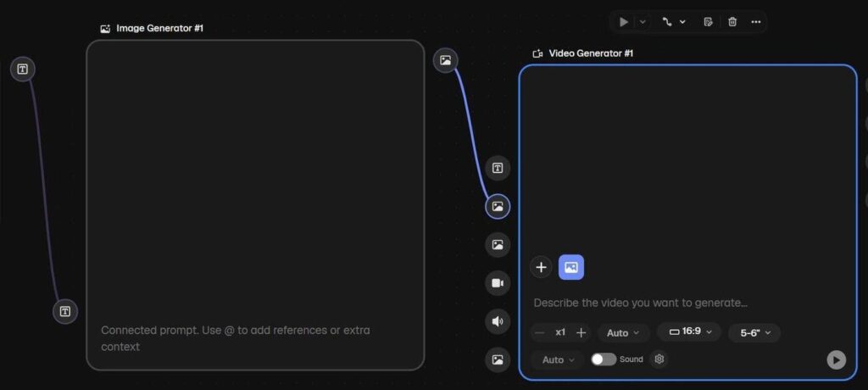Delete the node with the trash icon

coord(732,21)
